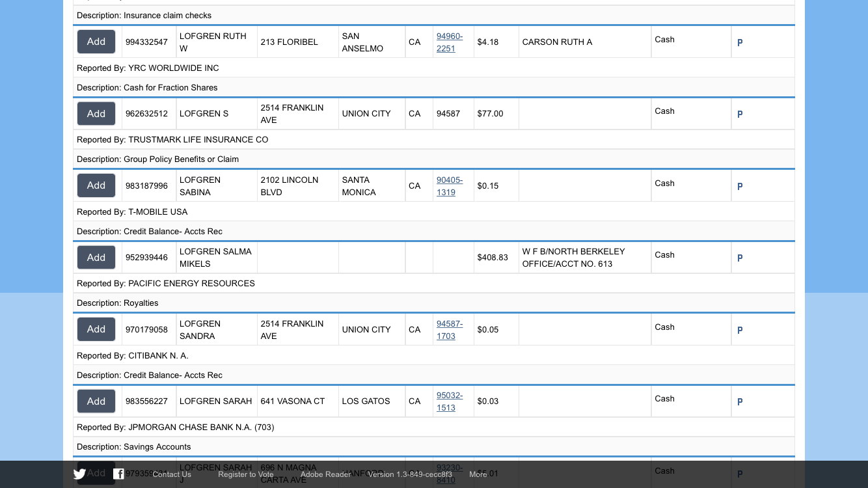
Task: Select city SANTA MONICA
Action: tap(359, 186)
